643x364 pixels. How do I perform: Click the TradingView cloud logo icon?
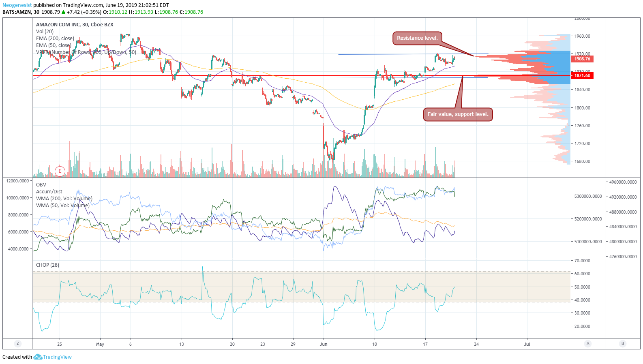click(38, 357)
